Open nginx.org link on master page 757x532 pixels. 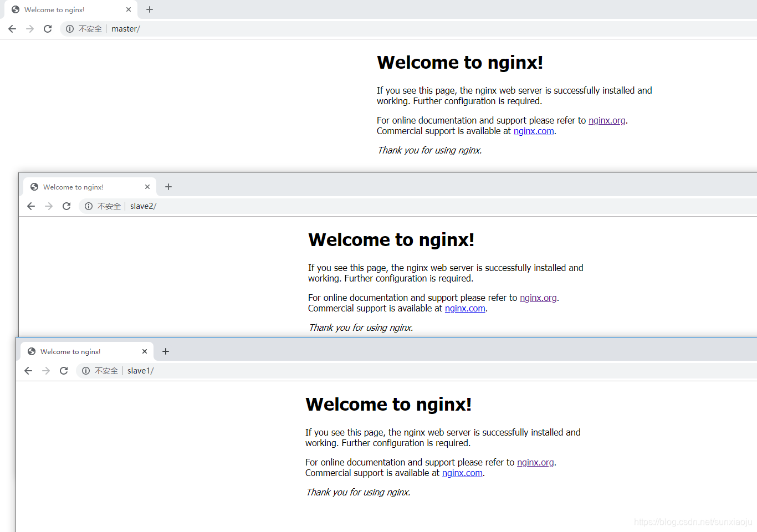[x=607, y=120]
